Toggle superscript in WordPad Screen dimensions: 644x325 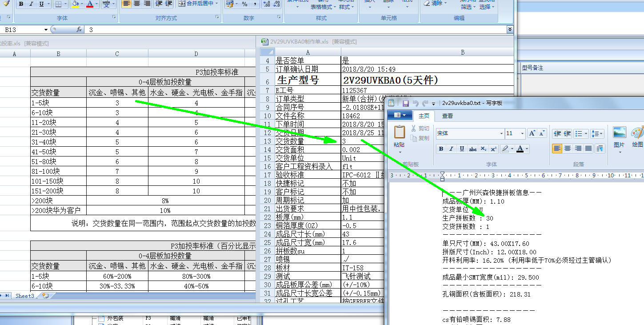(493, 149)
